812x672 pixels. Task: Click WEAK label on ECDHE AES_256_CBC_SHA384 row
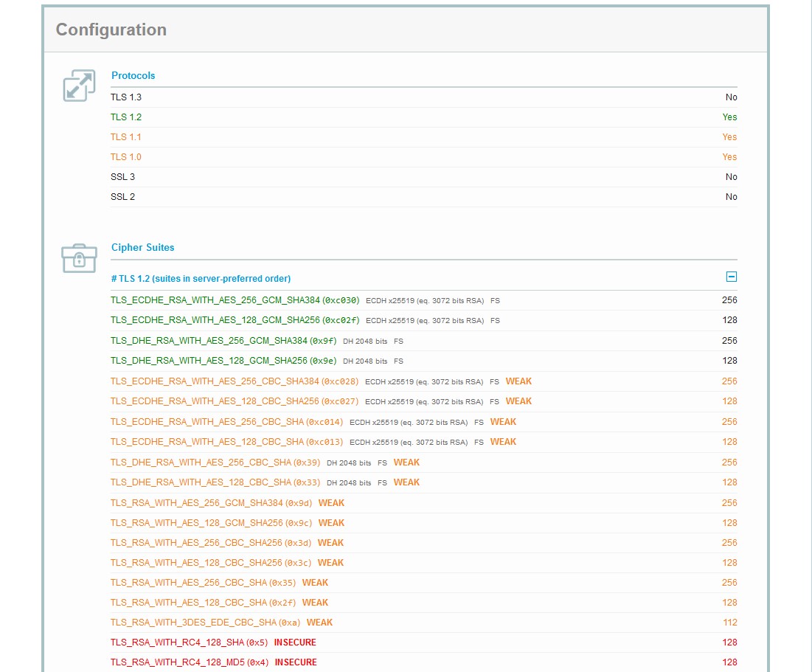click(x=519, y=381)
